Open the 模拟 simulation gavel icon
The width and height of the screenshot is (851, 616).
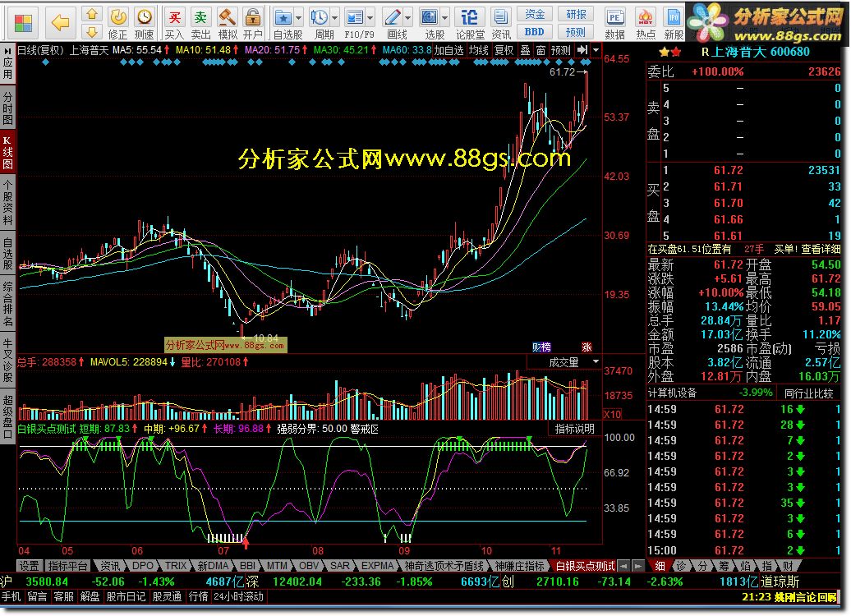(227, 24)
